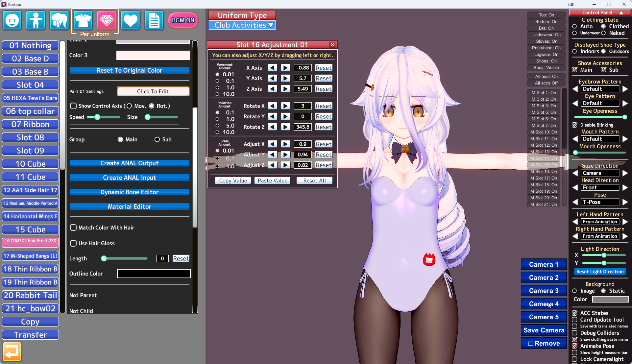Open the body editing category icon
The height and width of the screenshot is (364, 632).
pos(36,20)
